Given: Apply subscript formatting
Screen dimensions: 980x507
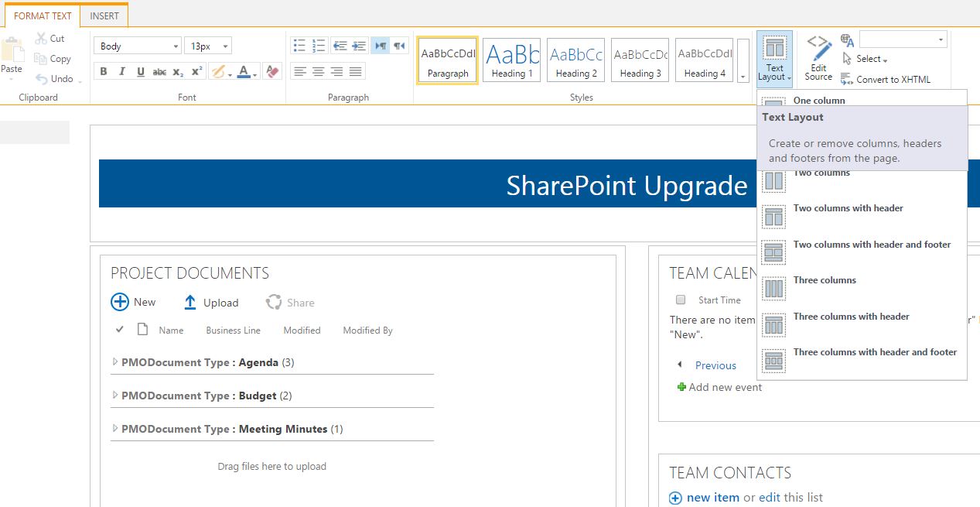Looking at the screenshot, I should coord(178,72).
